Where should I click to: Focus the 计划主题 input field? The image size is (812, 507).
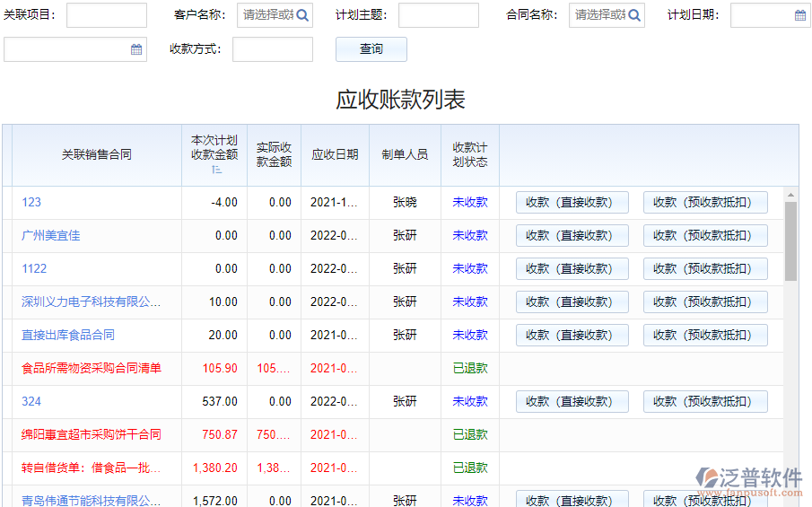(x=439, y=15)
